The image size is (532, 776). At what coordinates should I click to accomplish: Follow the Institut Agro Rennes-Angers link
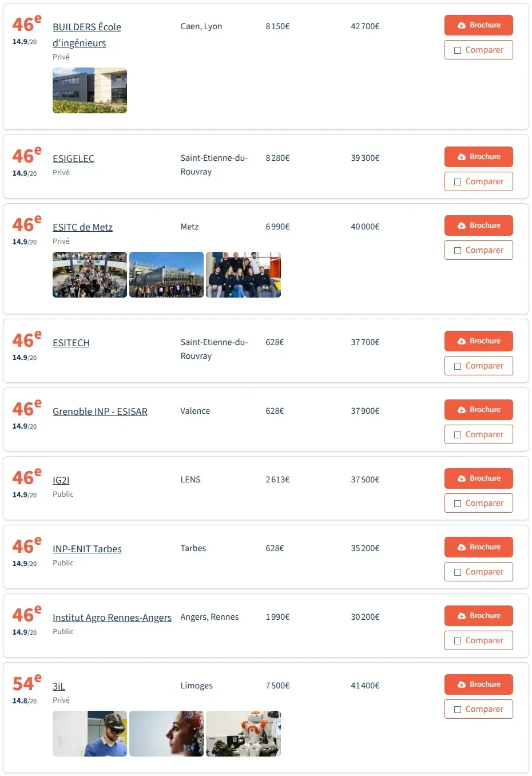point(112,617)
